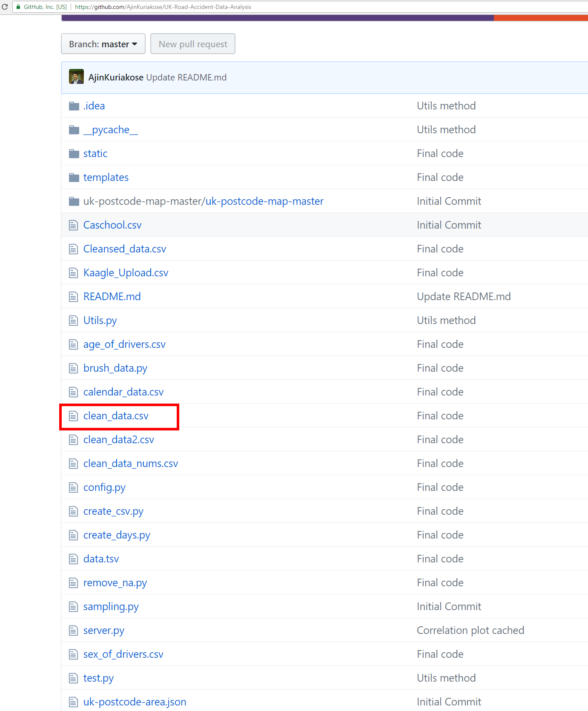
Task: Open the 'Correlation plot cached' commit message
Action: click(x=470, y=631)
